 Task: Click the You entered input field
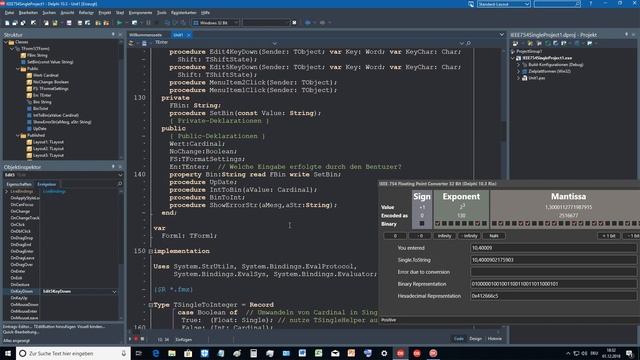(553, 248)
